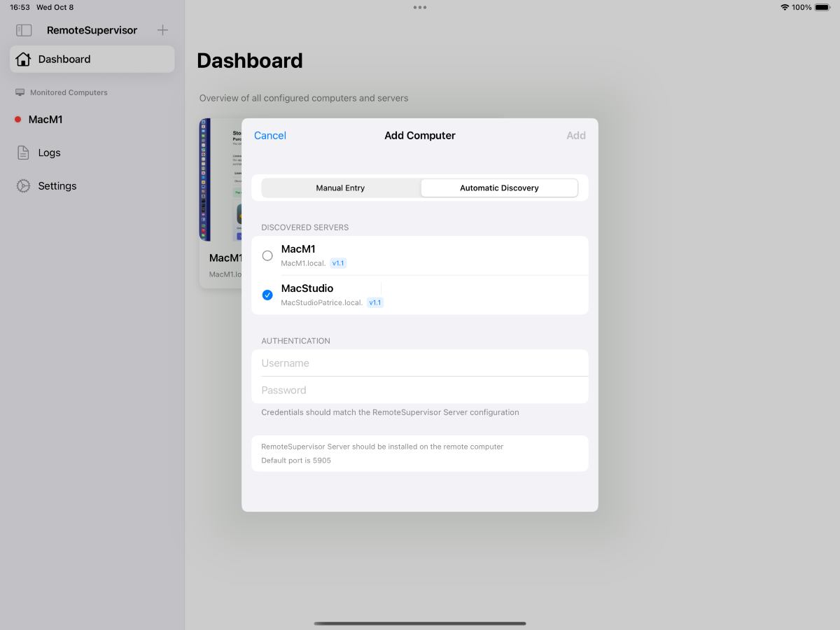Tap the v1.1 badge next to MacStudioPatrice.local
Screen dimensions: 840x630
point(375,303)
